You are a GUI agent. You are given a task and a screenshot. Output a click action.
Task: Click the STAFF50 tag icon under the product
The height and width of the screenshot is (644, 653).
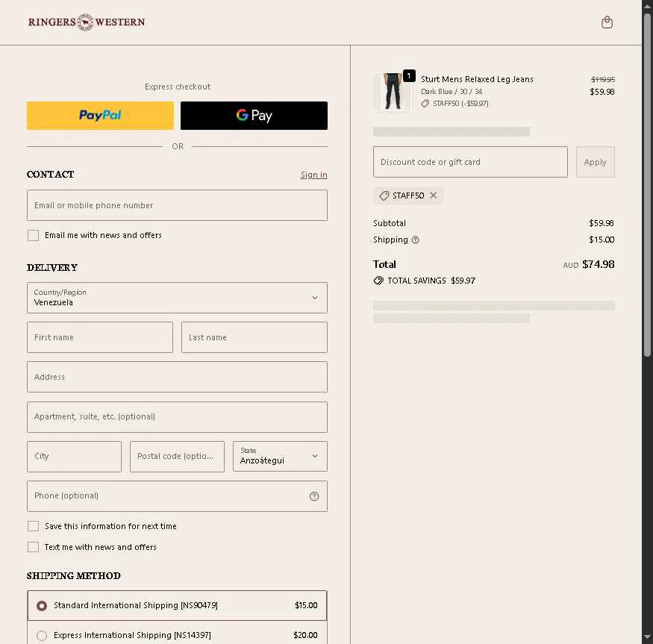[425, 104]
